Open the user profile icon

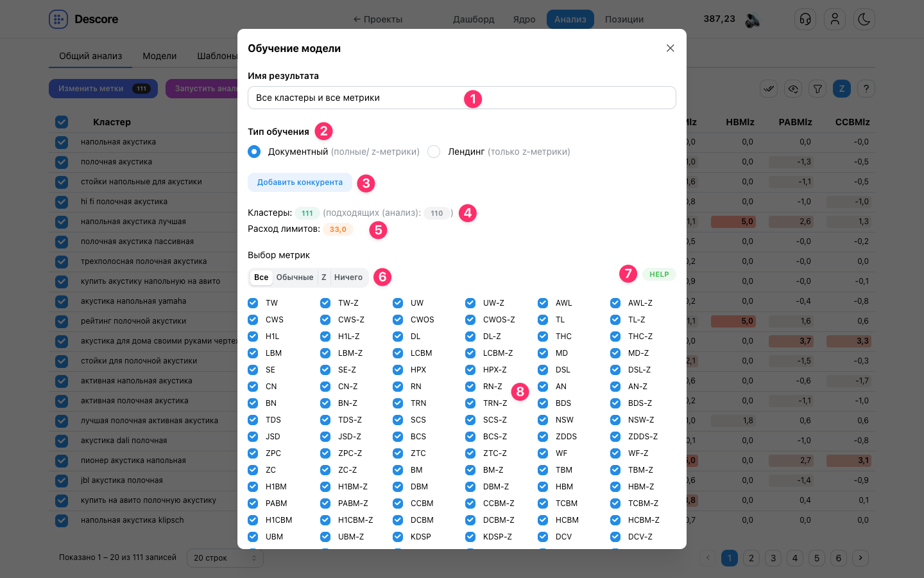tap(835, 19)
